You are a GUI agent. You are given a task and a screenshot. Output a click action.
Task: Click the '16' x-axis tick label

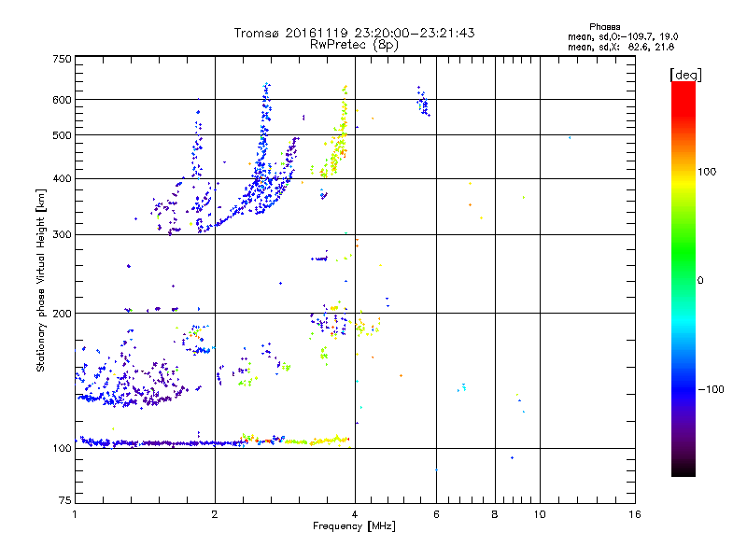pyautogui.click(x=635, y=514)
